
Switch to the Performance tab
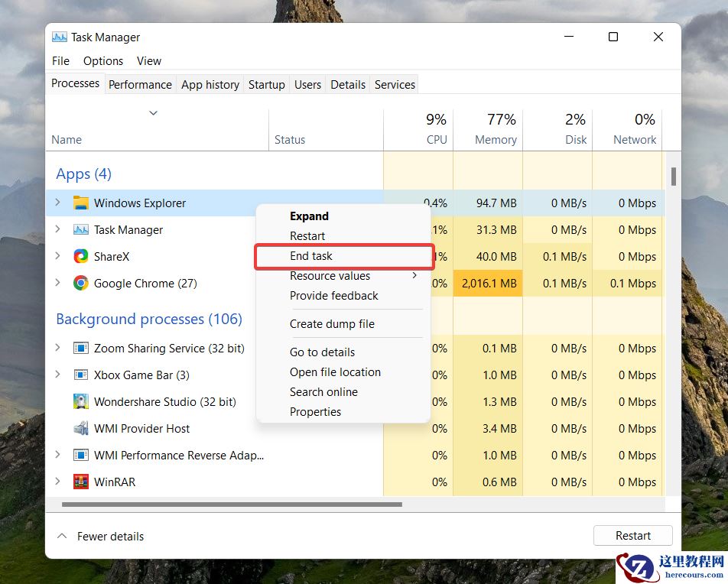point(140,85)
